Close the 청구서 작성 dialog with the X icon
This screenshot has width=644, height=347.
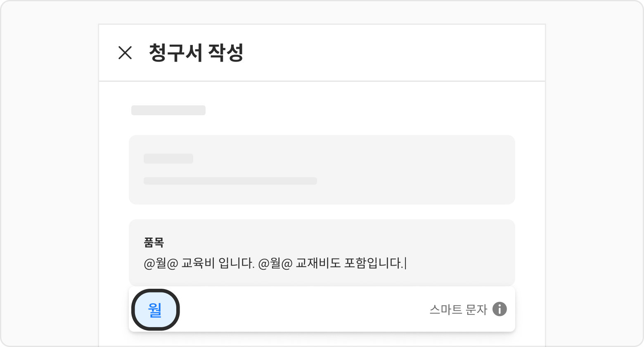pos(125,53)
